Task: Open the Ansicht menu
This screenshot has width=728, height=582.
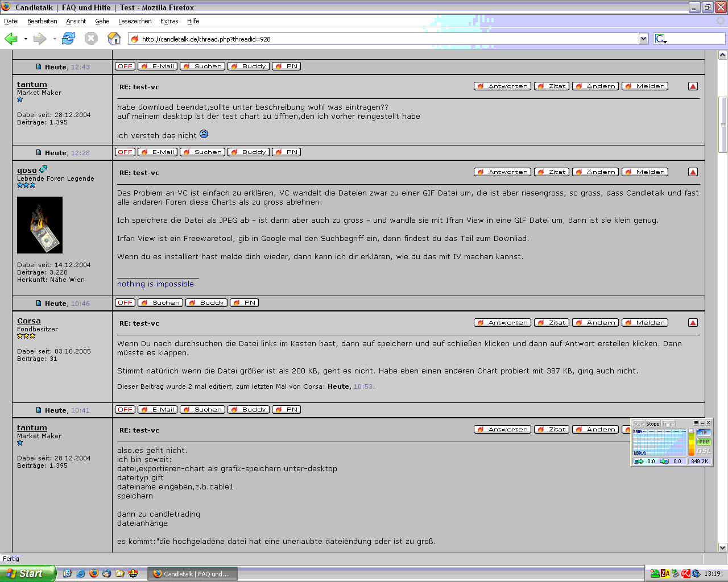Action: 76,21
